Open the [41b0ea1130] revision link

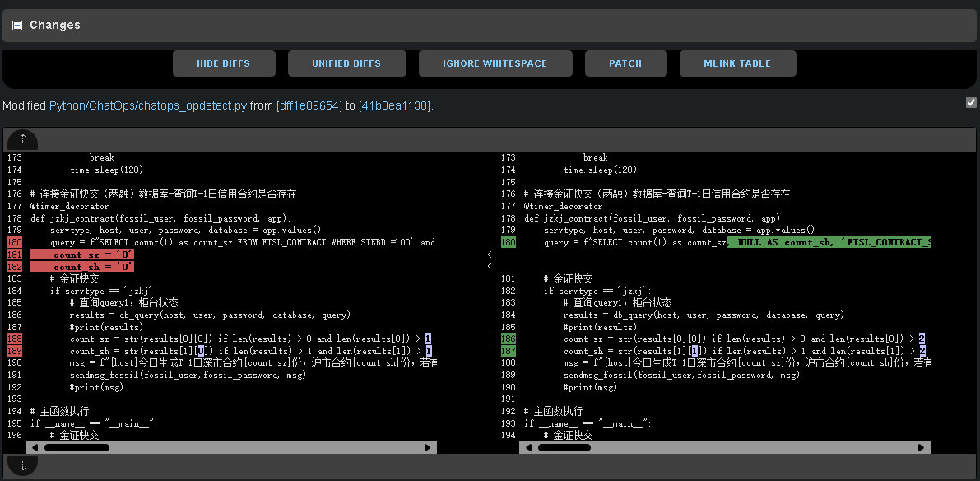click(x=394, y=105)
